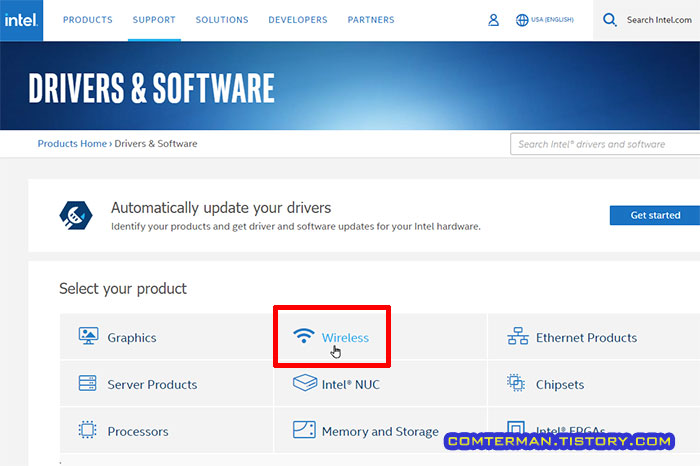Select the Wireless product link
Image resolution: width=700 pixels, height=466 pixels.
pos(345,338)
